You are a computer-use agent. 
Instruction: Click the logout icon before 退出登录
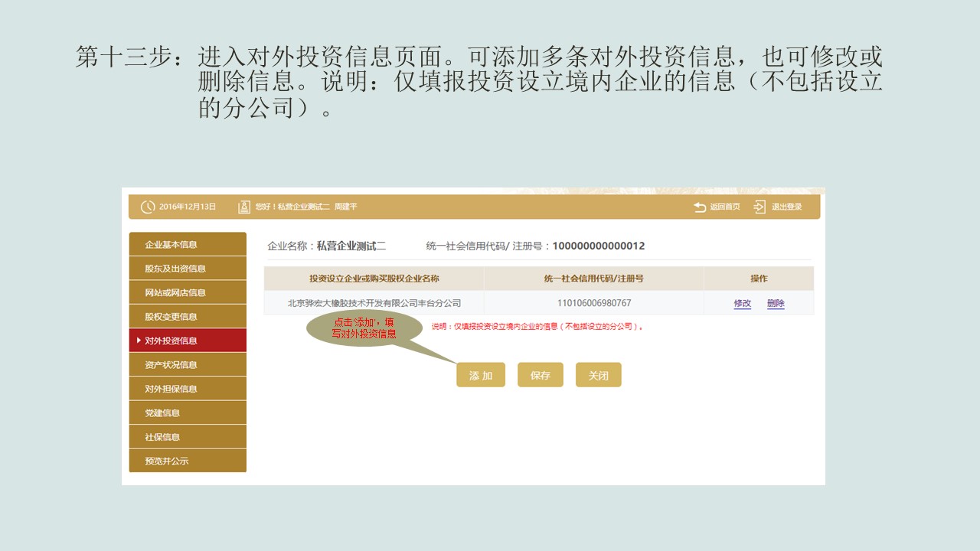pos(759,206)
